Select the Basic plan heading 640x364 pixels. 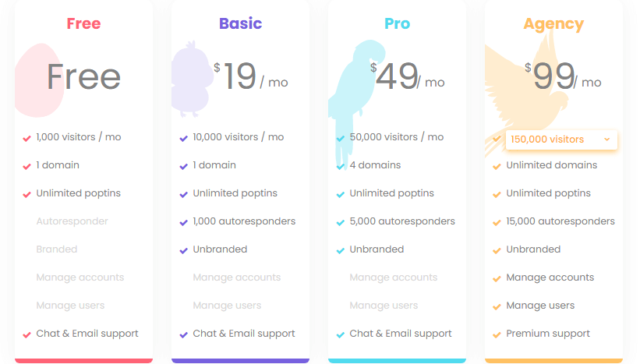[x=240, y=23]
